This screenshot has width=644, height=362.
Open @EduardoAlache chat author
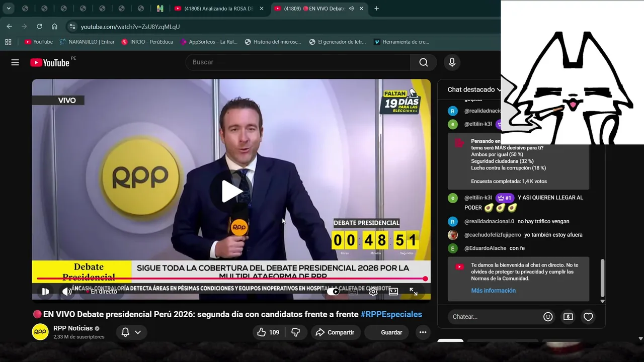485,248
